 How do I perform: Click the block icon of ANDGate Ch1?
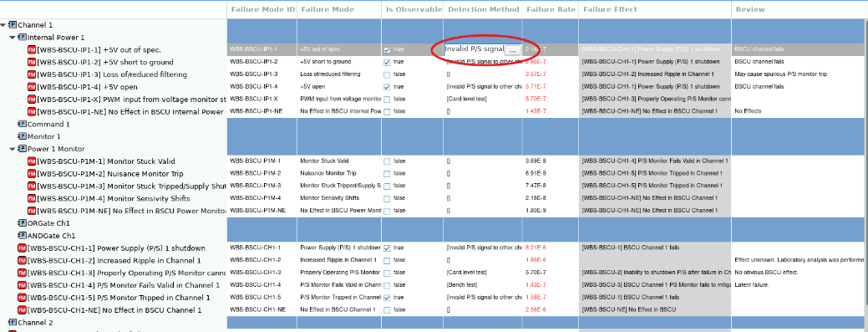[x=23, y=236]
